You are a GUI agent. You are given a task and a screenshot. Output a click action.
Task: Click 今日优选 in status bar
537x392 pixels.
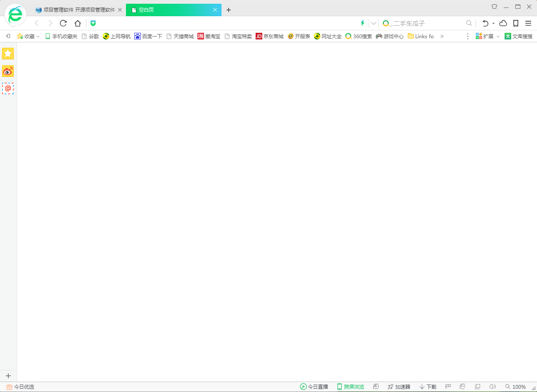click(20, 387)
